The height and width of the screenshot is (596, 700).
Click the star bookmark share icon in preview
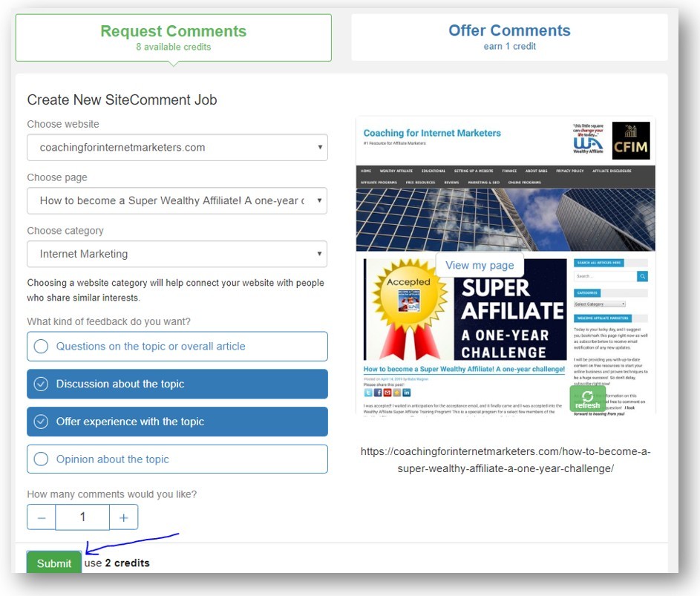pos(397,393)
